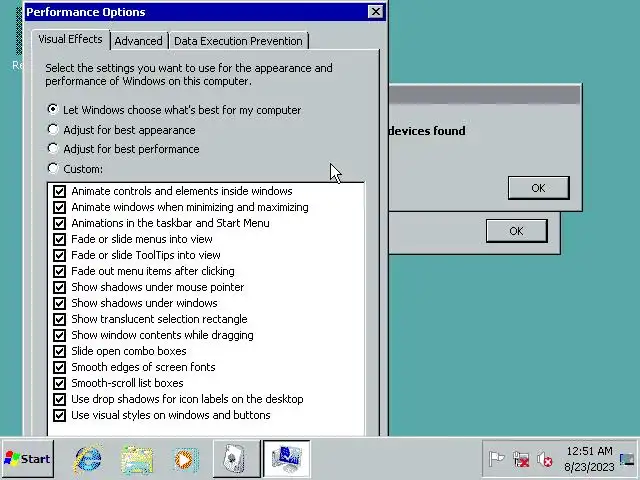Click the "devices found" message text

click(427, 131)
